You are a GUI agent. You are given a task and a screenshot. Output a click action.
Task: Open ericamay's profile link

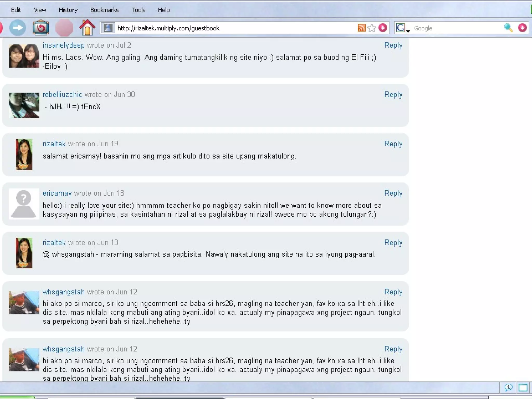pyautogui.click(x=57, y=193)
